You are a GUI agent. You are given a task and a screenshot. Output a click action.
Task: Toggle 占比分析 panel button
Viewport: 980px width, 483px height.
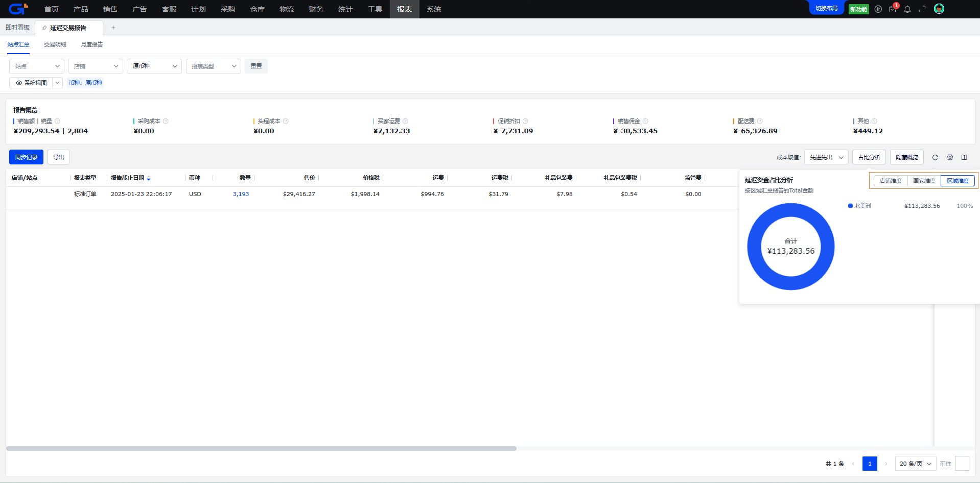click(x=869, y=157)
